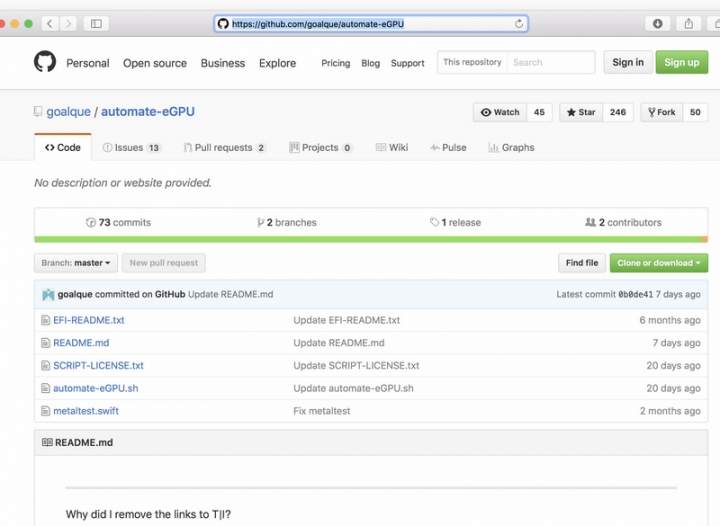
Task: Click goalque's avatar in commit bar
Action: tap(48, 294)
